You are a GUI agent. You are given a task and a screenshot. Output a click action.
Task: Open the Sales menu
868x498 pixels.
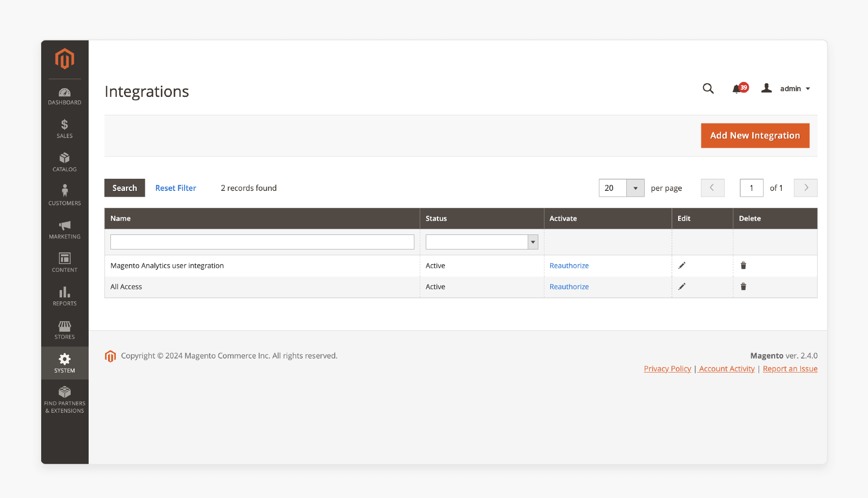coord(64,129)
